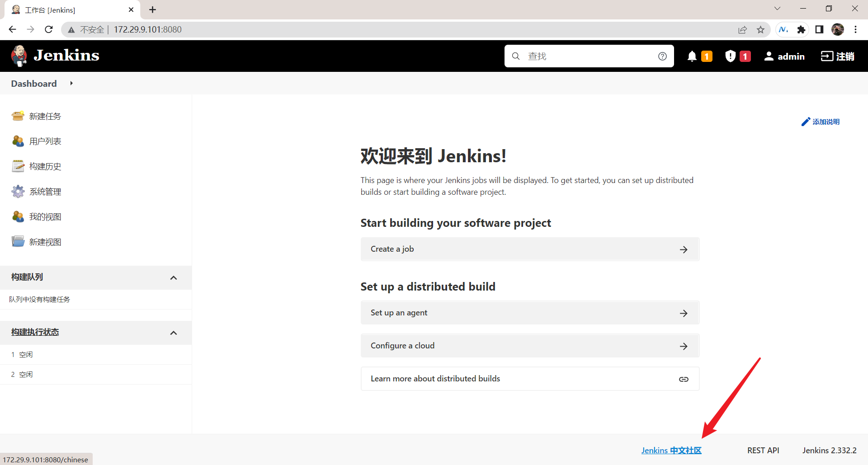Screen dimensions: 868x465
Task: Open 构建历史 in the sidebar
Action: pos(45,166)
